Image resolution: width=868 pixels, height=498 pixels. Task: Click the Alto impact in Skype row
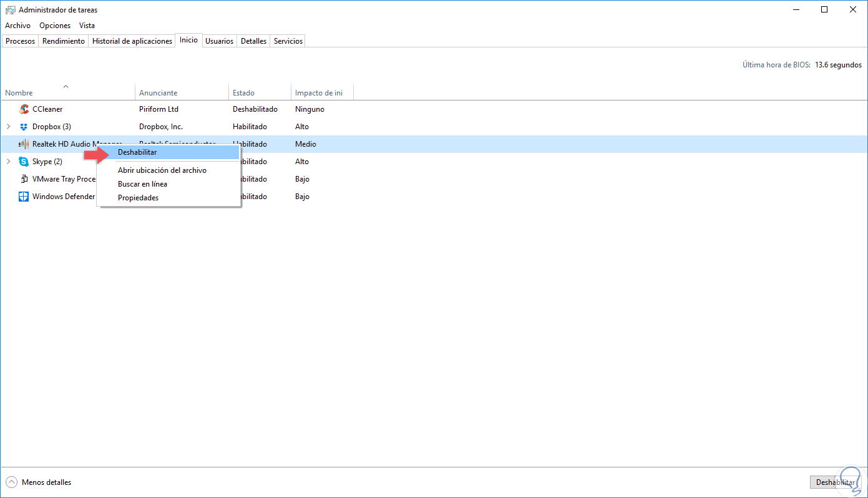point(302,162)
